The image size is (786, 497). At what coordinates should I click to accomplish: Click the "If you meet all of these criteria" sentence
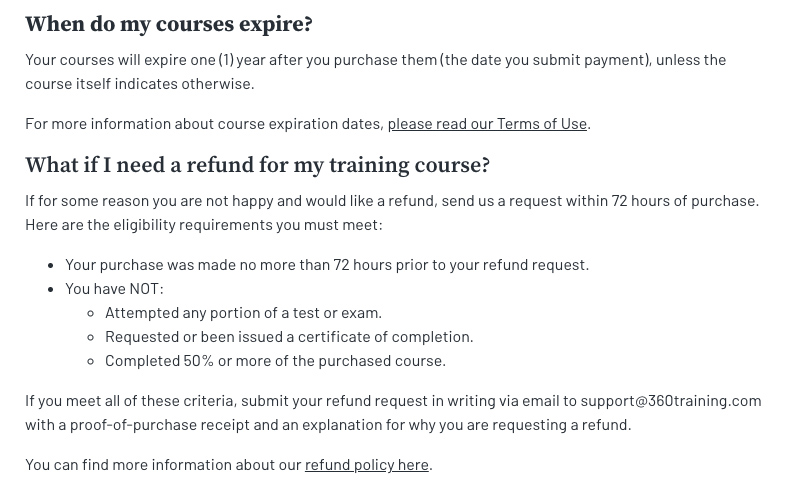pyautogui.click(x=130, y=400)
